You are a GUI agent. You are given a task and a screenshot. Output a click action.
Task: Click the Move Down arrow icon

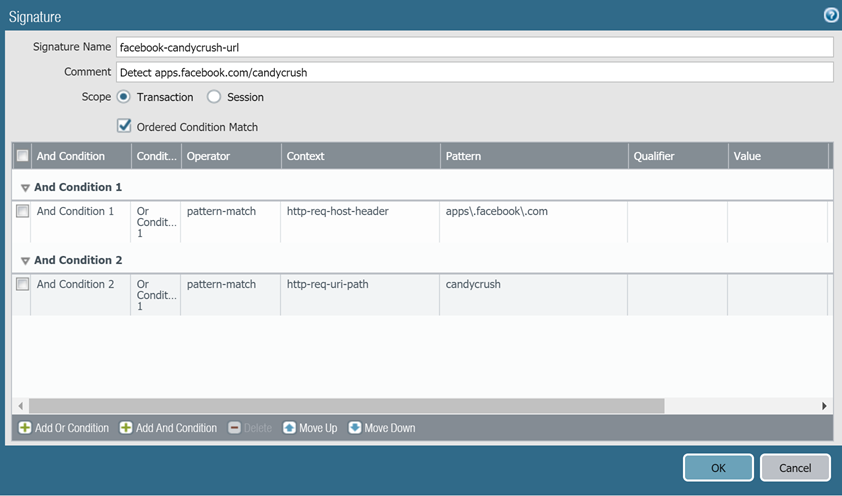(x=355, y=428)
